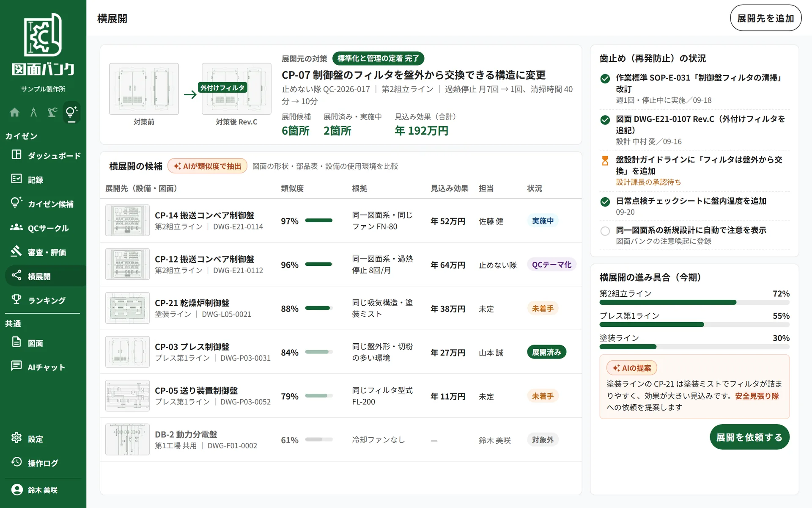The image size is (812, 508).
Task: Click the 展開先を追加 button
Action: click(765, 18)
